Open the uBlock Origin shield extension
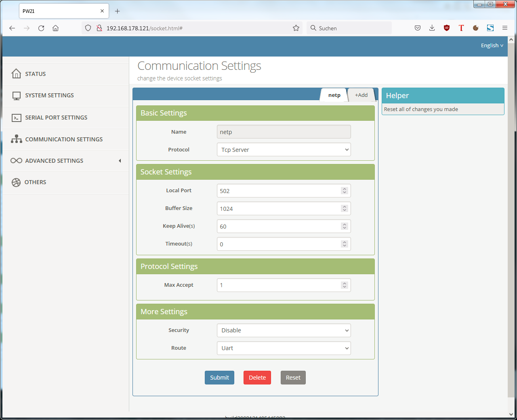The height and width of the screenshot is (420, 517). click(x=447, y=28)
